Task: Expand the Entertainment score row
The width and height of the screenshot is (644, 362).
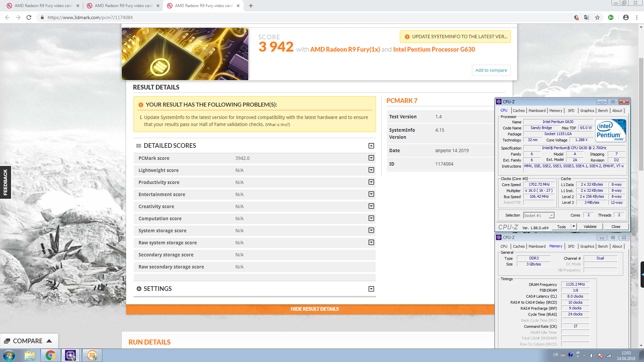Action: pos(371,194)
